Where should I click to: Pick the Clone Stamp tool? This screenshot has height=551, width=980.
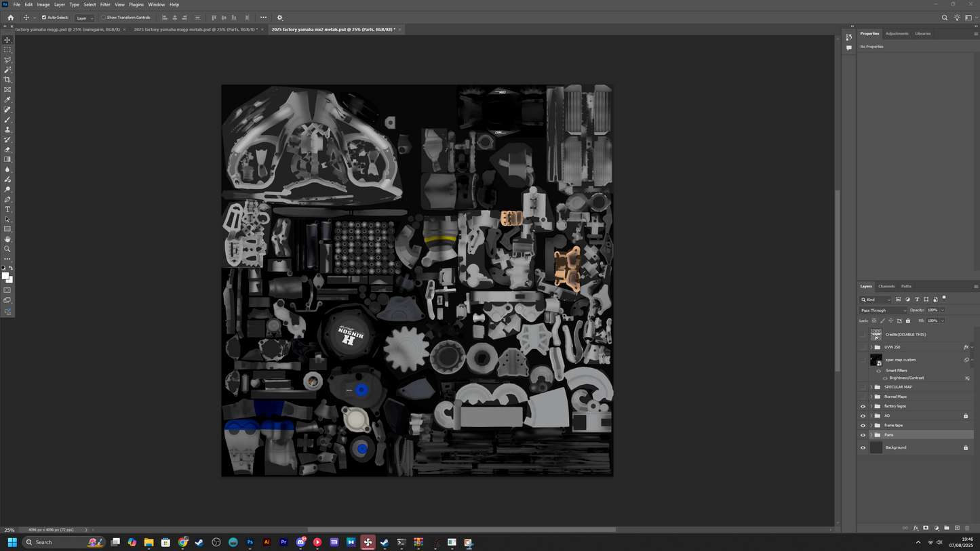tap(7, 129)
